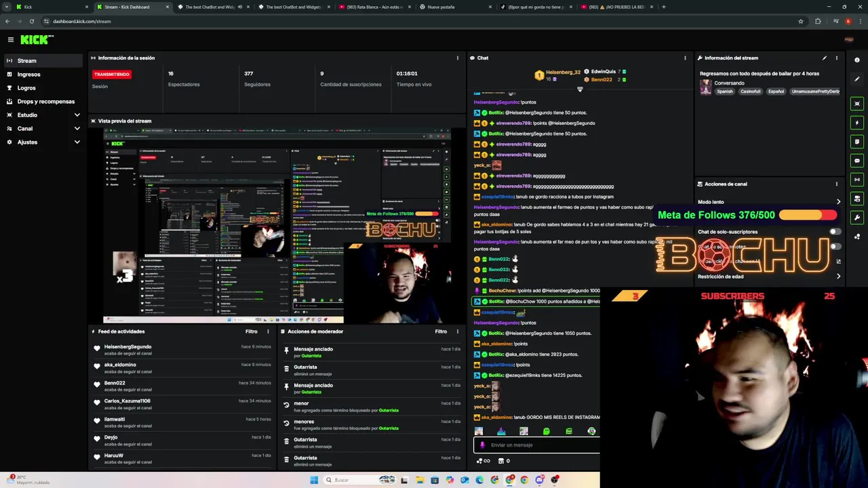Pick the equalizer bars emote above chat input
This screenshot has width=868, height=488.
(501, 431)
